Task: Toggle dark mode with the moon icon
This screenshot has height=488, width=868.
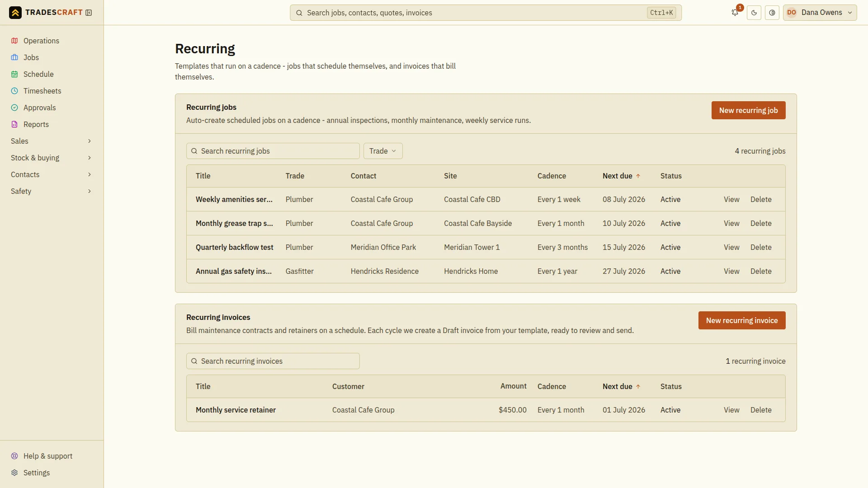Action: coord(754,13)
